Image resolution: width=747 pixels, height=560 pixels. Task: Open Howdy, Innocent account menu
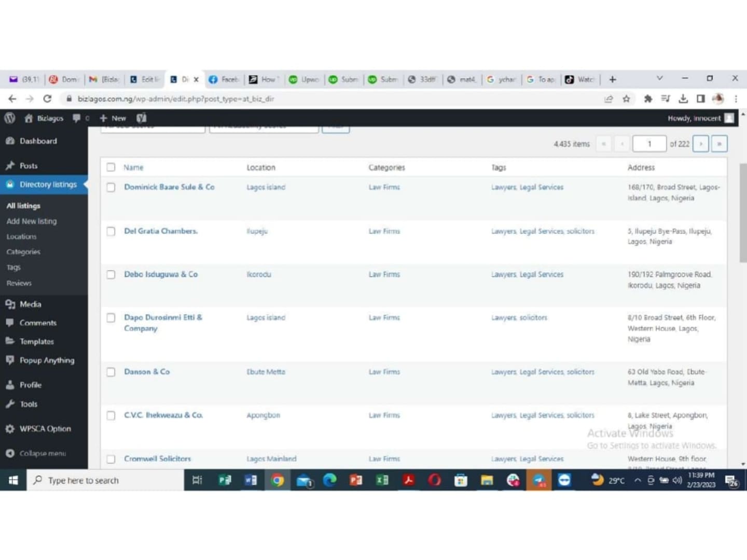pyautogui.click(x=700, y=118)
